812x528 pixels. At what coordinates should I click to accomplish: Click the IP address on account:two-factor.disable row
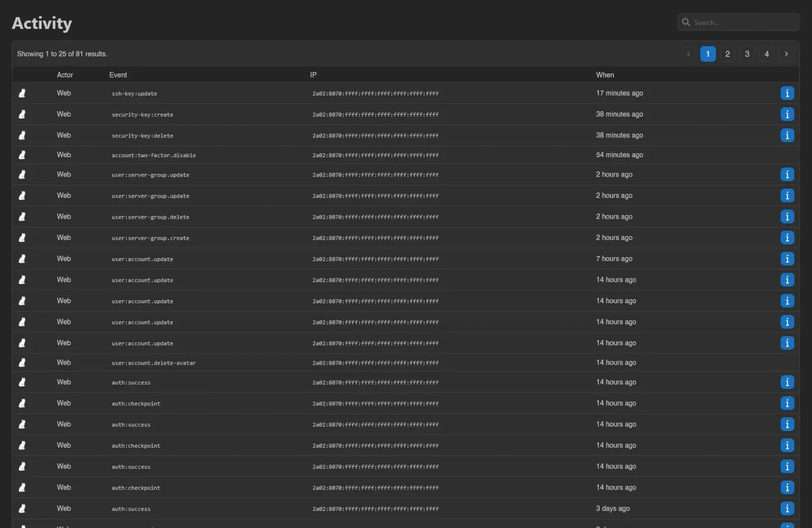(376, 155)
